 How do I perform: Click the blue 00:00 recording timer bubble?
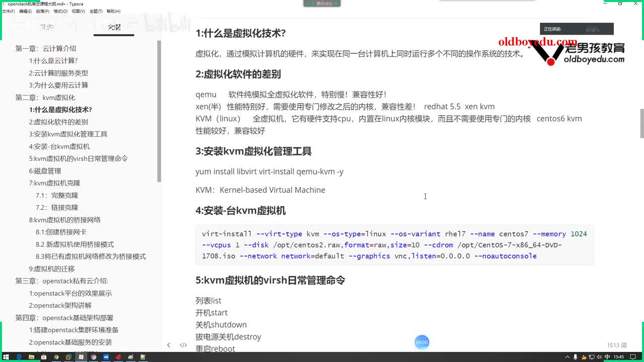pos(422,342)
